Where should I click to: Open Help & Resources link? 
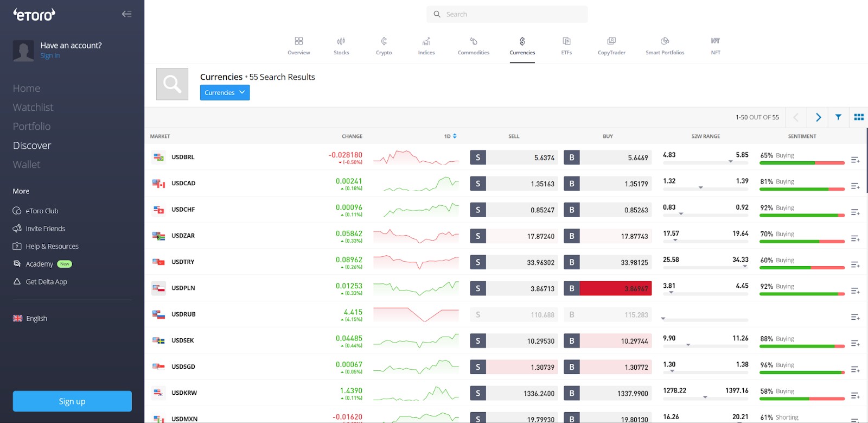[x=46, y=247]
